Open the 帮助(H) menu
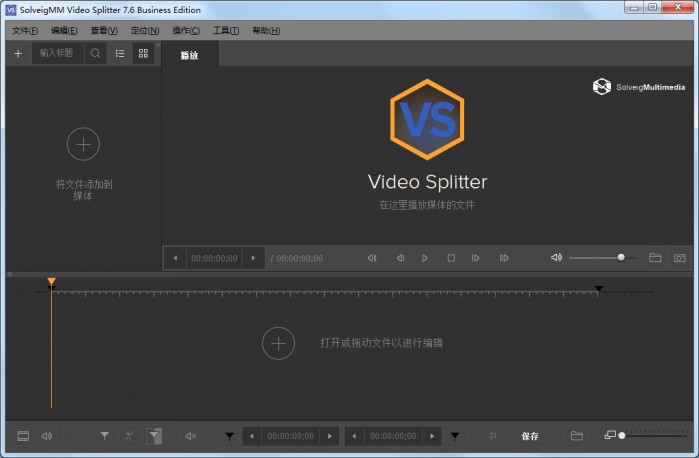The image size is (699, 458). (266, 30)
